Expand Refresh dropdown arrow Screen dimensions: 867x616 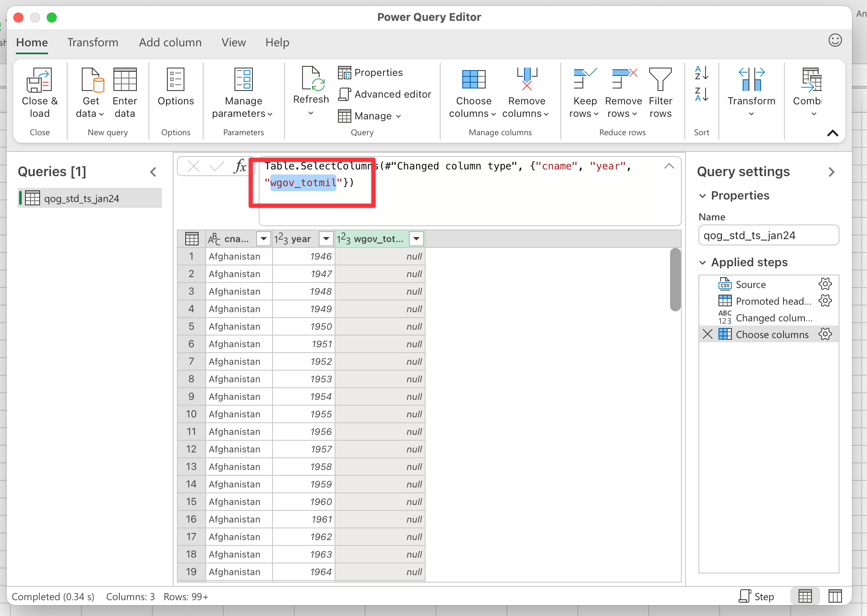(x=311, y=113)
